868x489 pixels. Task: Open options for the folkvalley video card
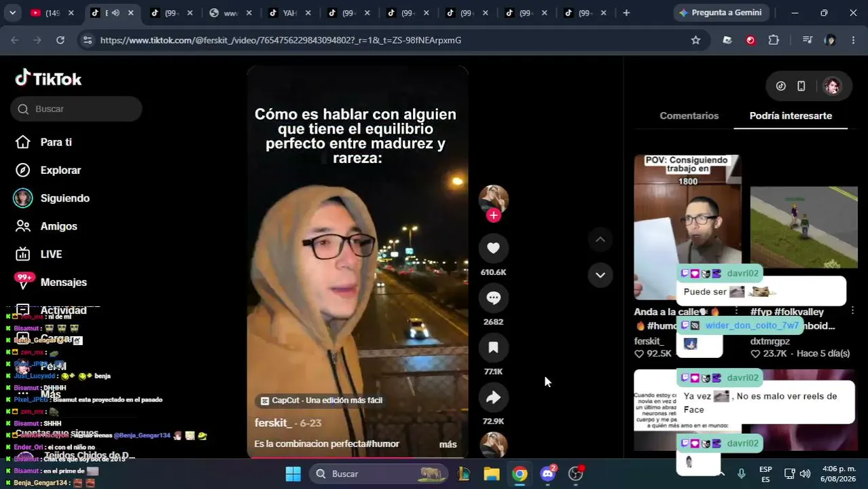[852, 311]
